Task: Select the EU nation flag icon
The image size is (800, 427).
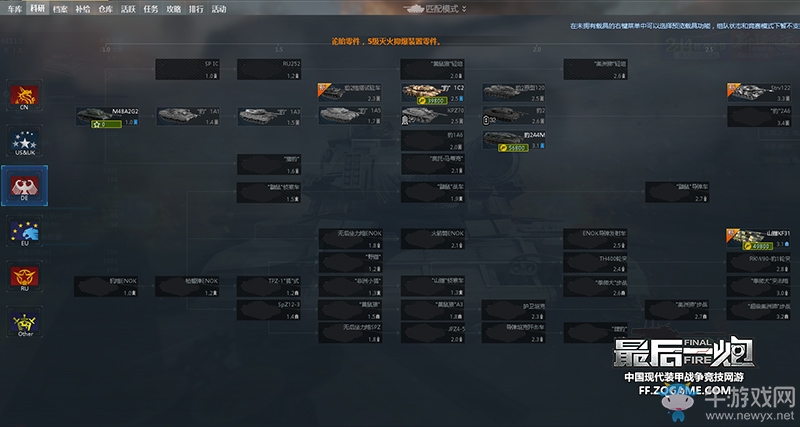Action: (x=24, y=231)
